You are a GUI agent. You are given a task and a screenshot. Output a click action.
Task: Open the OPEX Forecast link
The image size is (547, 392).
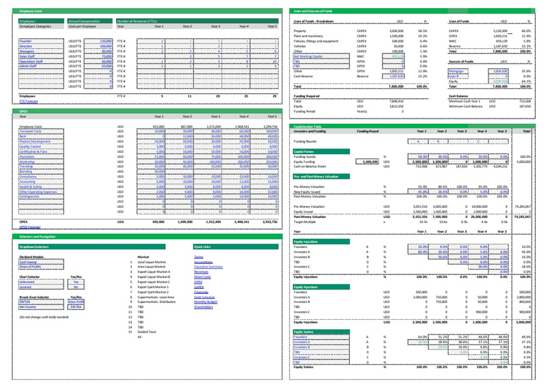click(x=30, y=227)
